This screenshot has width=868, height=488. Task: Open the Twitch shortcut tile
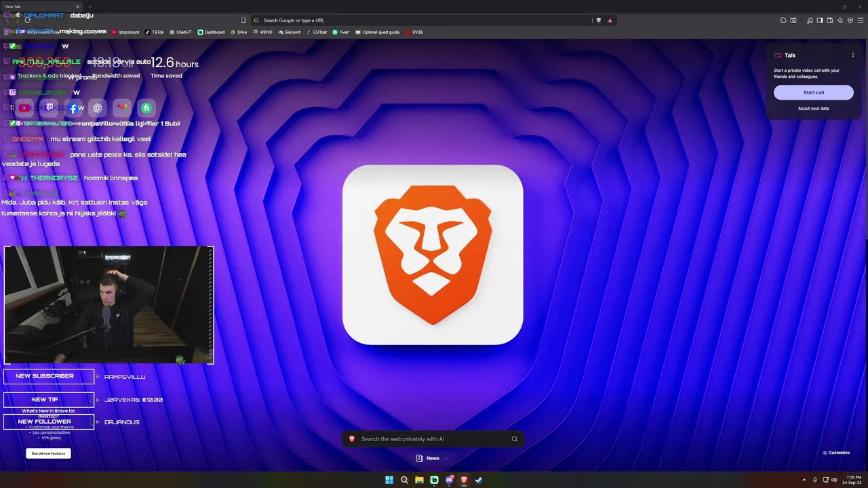49,108
